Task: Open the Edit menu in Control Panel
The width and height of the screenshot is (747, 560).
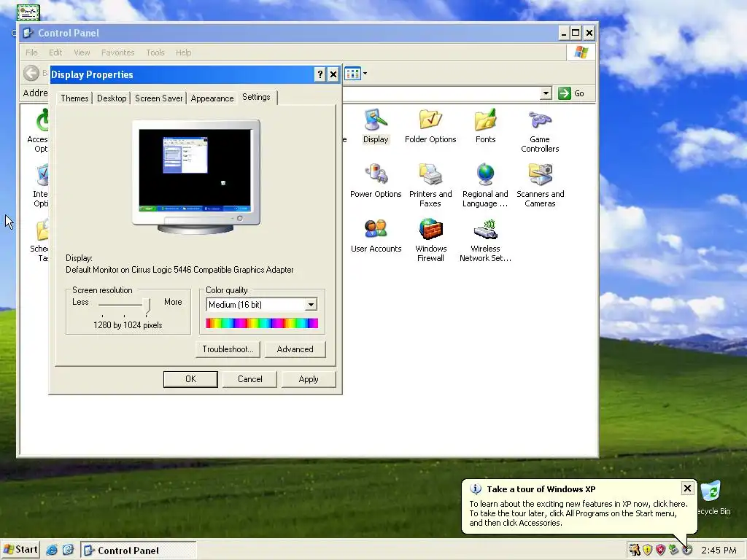Action: [x=55, y=52]
